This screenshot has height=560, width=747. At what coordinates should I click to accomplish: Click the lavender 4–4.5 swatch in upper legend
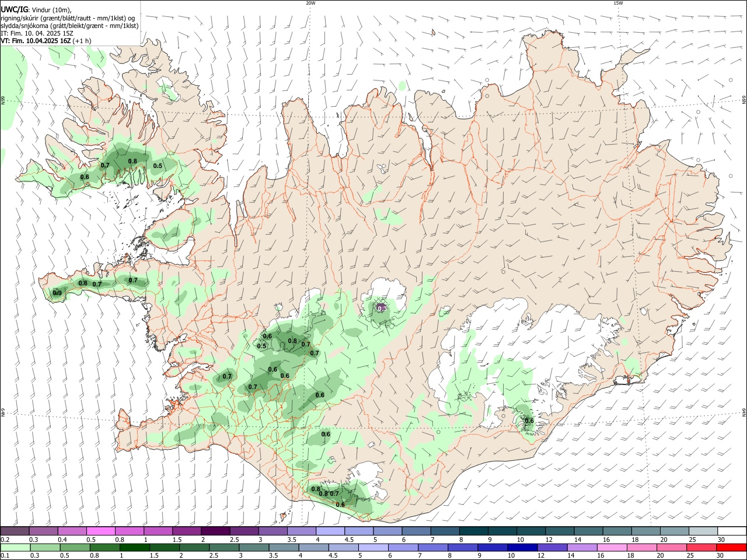(x=330, y=531)
